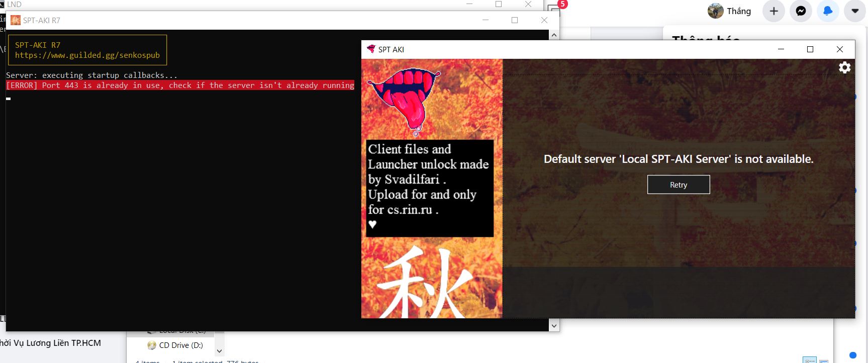Open SPT AKI launcher settings gear
The image size is (868, 363).
[x=844, y=67]
